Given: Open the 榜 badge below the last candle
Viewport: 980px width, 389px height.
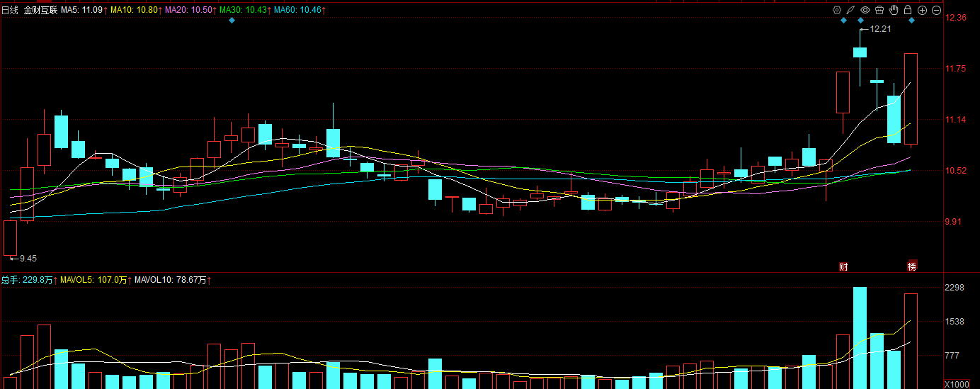Looking at the screenshot, I should pyautogui.click(x=912, y=267).
